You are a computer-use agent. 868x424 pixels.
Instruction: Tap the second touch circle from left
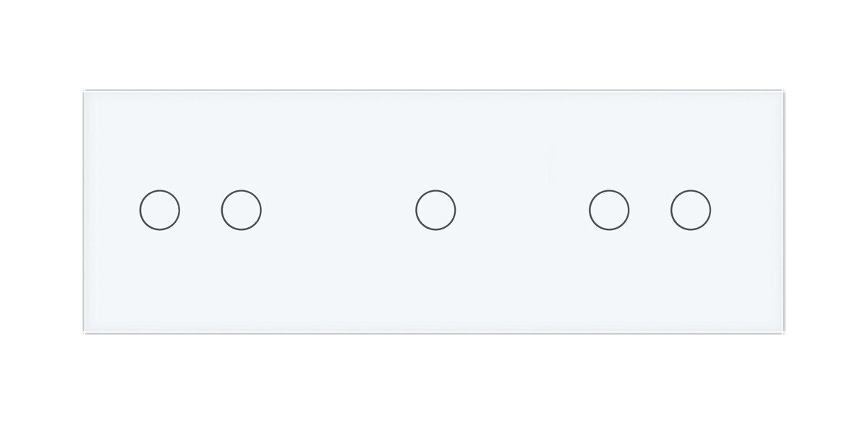pyautogui.click(x=241, y=210)
